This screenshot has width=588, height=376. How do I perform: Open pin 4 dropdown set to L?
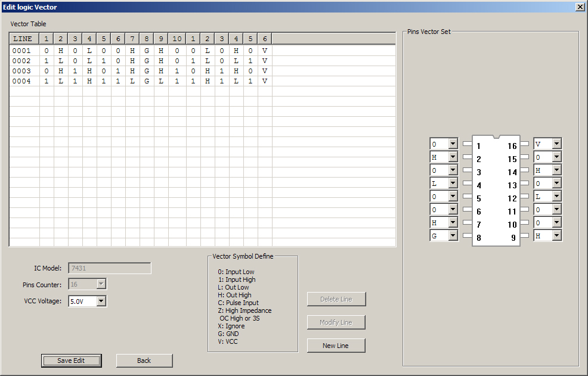click(x=453, y=184)
